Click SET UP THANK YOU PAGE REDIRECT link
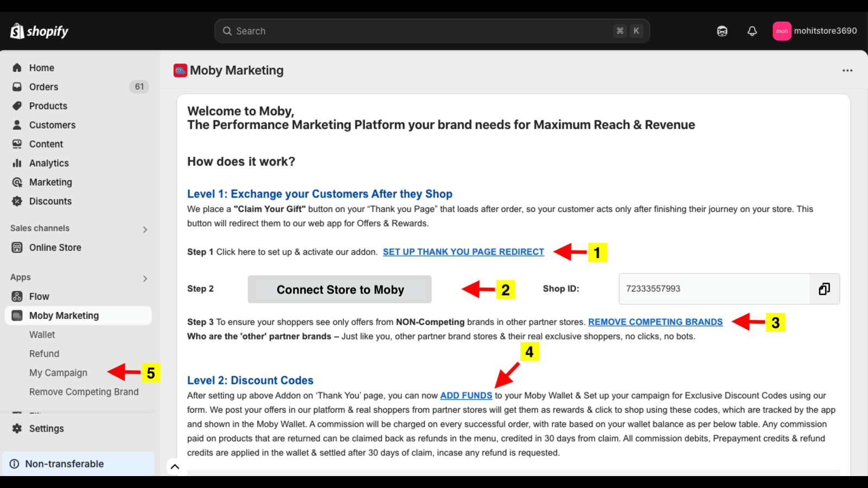This screenshot has width=868, height=488. point(463,252)
